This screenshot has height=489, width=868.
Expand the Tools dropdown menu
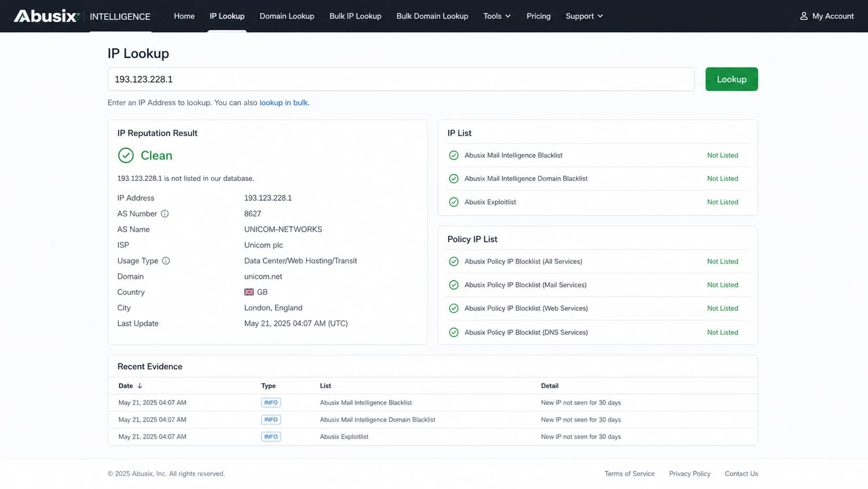tap(497, 16)
